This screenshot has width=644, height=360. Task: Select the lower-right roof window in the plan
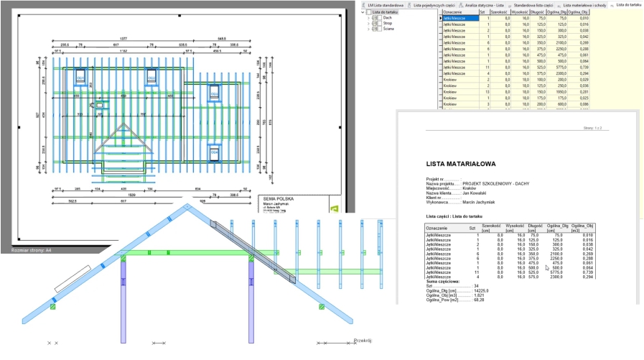(x=214, y=152)
